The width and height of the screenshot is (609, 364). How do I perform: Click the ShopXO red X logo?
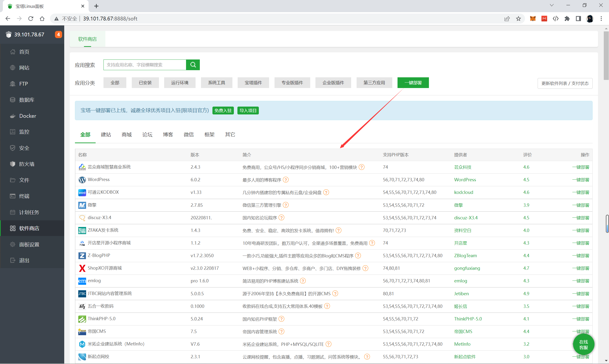click(x=82, y=268)
